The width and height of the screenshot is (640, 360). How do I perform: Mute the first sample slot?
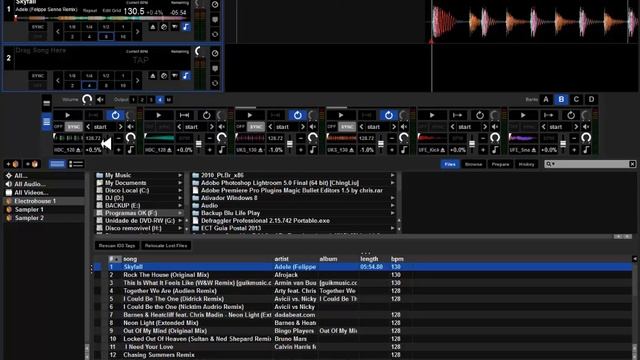point(131,127)
